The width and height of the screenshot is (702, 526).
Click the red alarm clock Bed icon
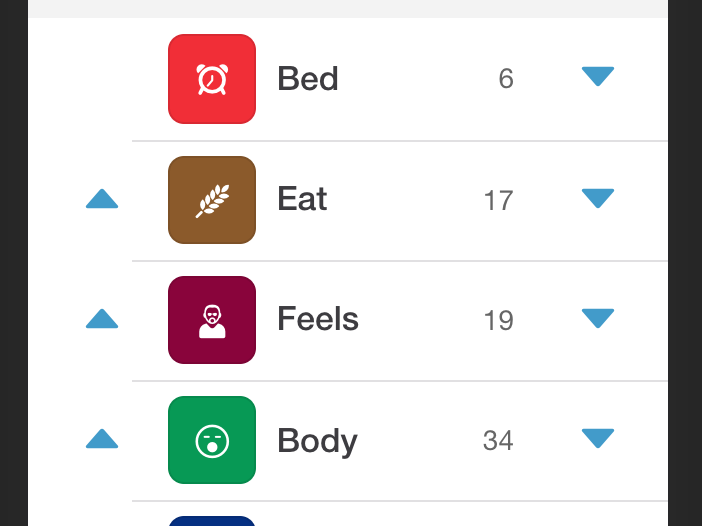point(212,79)
